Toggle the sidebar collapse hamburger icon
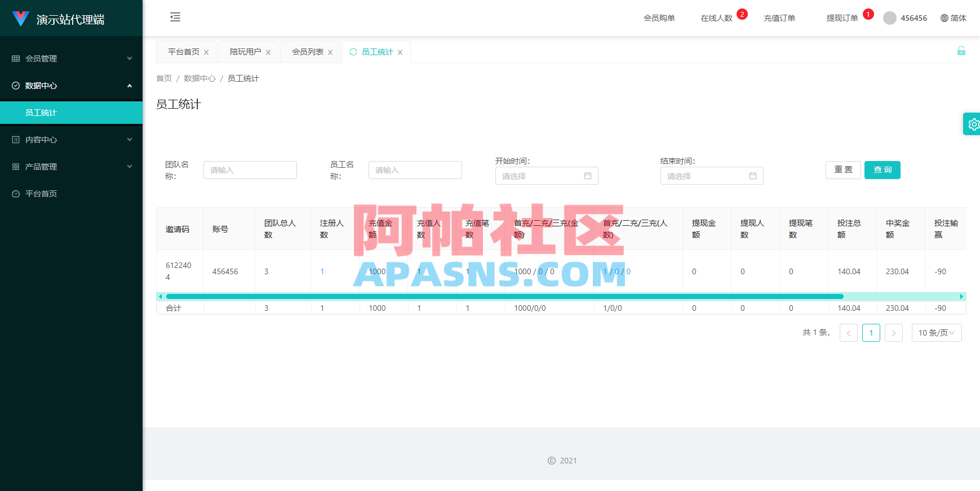The width and height of the screenshot is (980, 491). pyautogui.click(x=175, y=17)
